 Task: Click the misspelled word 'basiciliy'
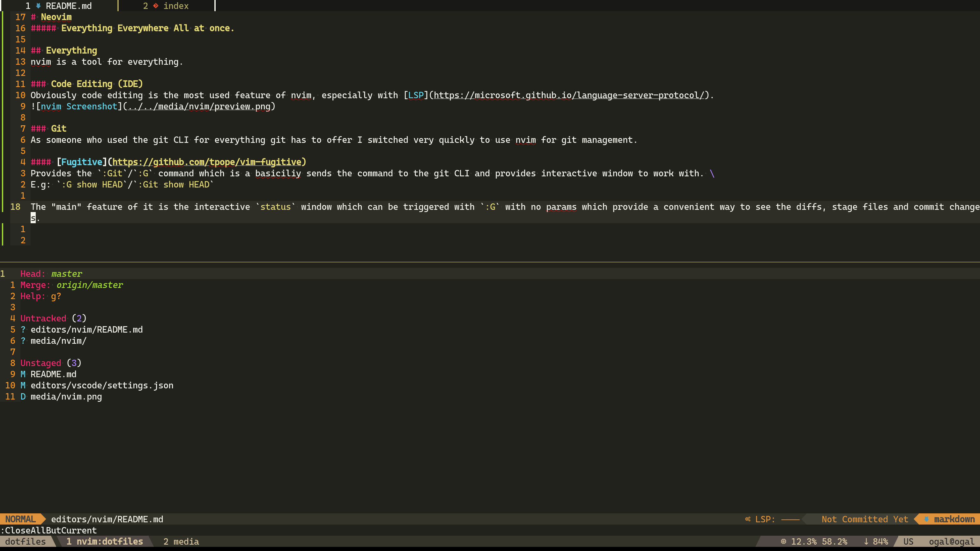click(x=278, y=173)
